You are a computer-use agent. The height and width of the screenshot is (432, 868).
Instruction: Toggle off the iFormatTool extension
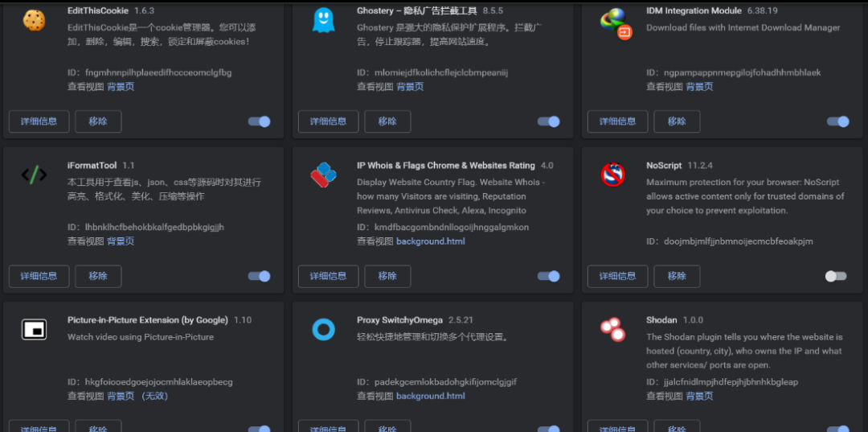click(259, 276)
